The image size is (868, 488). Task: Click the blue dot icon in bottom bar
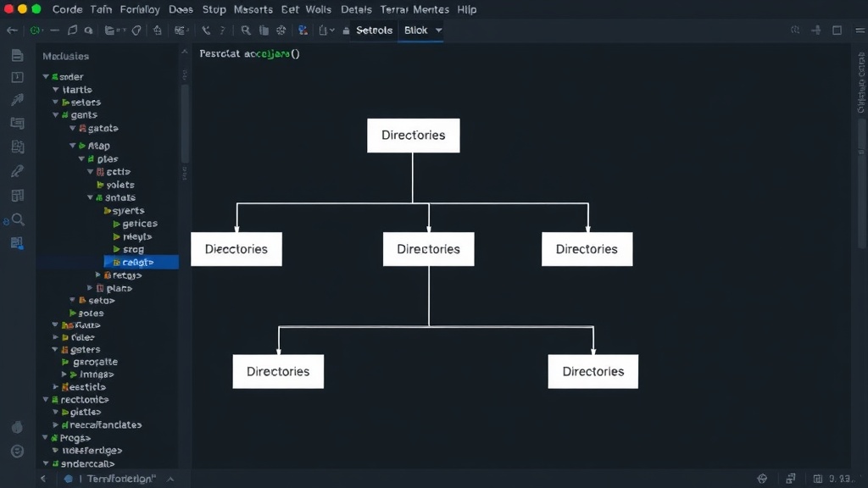68,480
